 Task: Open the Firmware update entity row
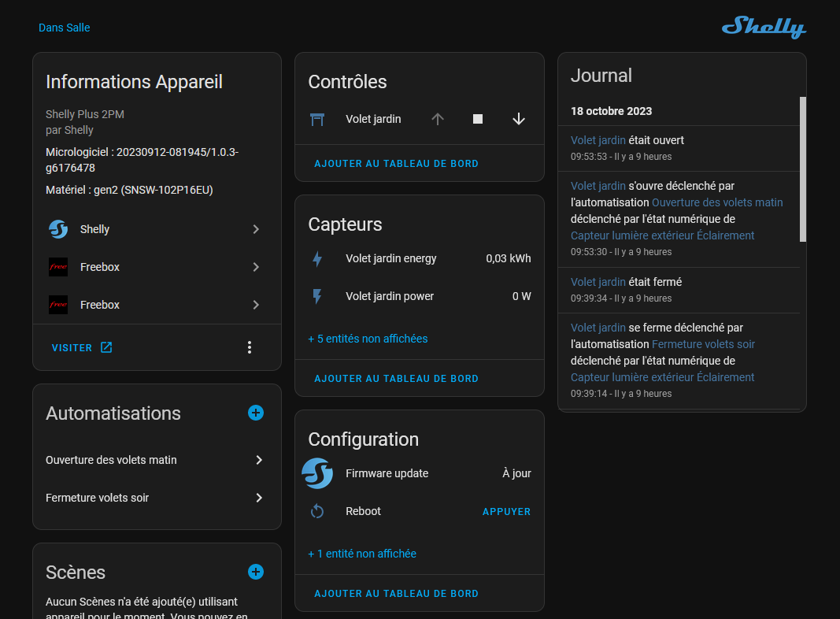coord(420,473)
